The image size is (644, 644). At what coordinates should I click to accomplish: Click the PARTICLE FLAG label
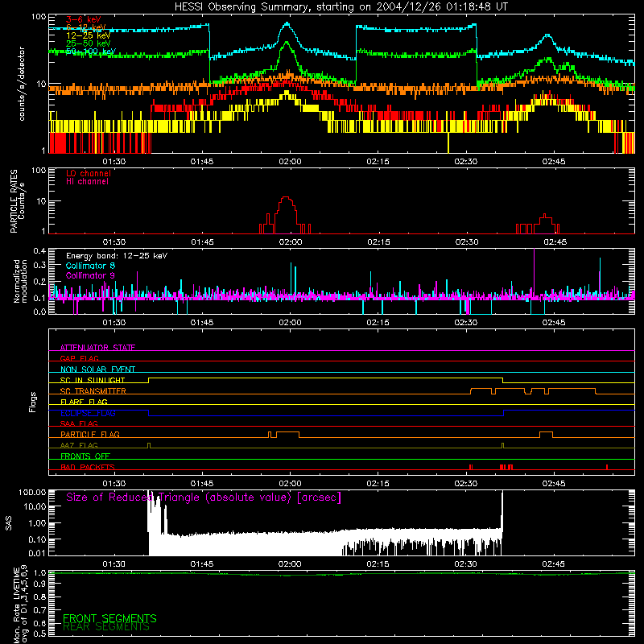click(90, 435)
